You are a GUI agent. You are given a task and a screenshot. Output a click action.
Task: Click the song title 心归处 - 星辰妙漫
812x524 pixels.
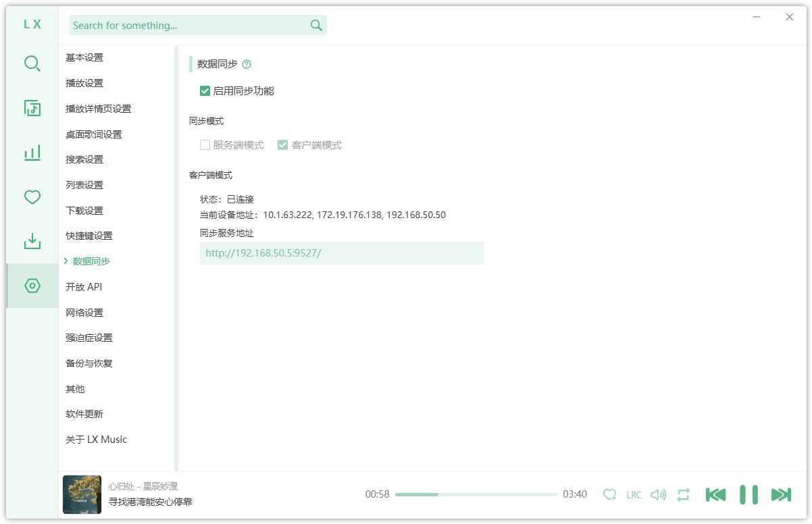[x=143, y=486]
